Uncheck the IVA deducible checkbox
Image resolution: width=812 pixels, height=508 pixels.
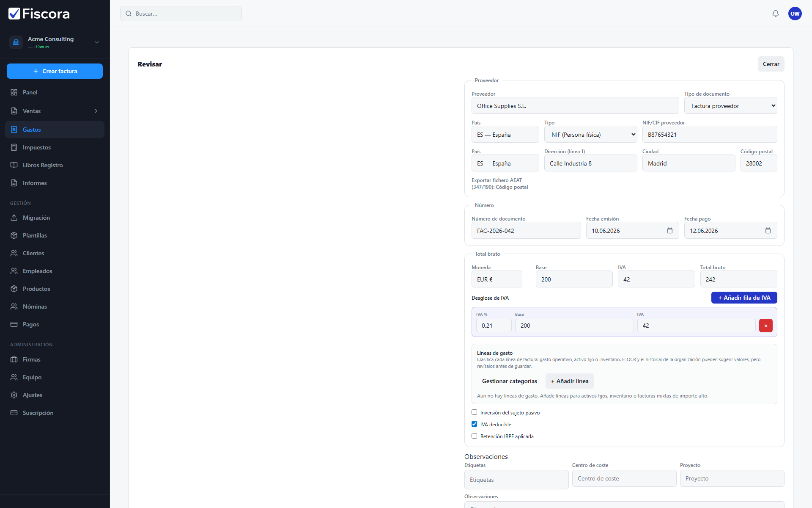474,424
